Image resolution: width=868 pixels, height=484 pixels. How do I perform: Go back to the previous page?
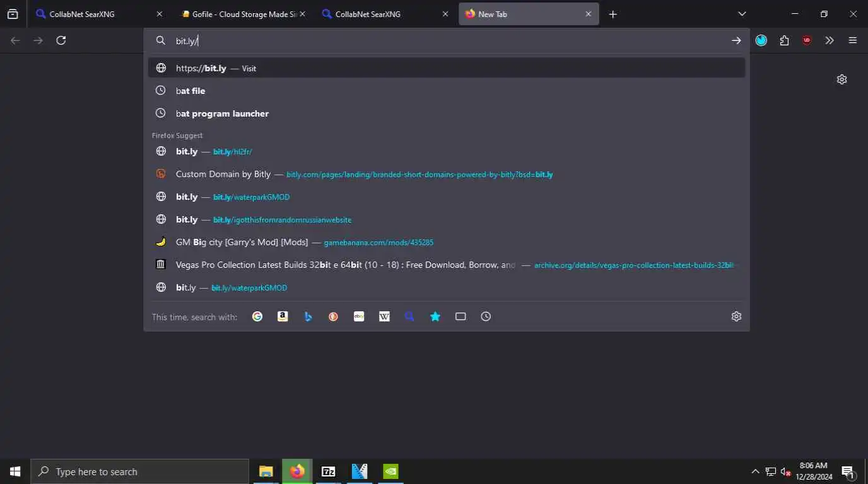tap(15, 40)
